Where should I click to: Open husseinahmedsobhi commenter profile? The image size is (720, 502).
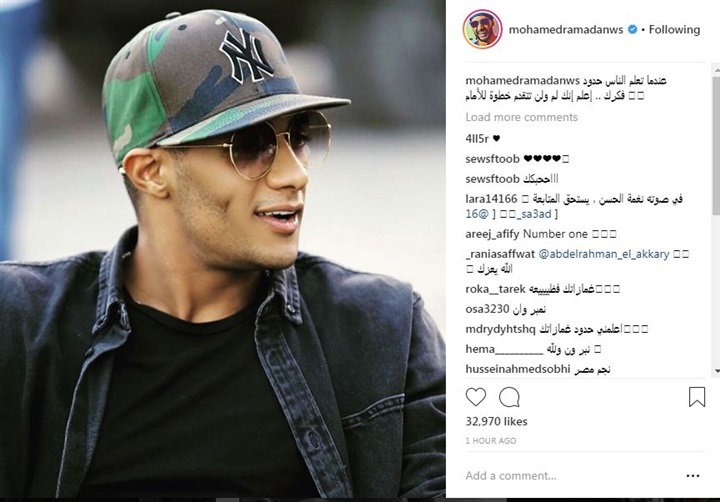[518, 369]
